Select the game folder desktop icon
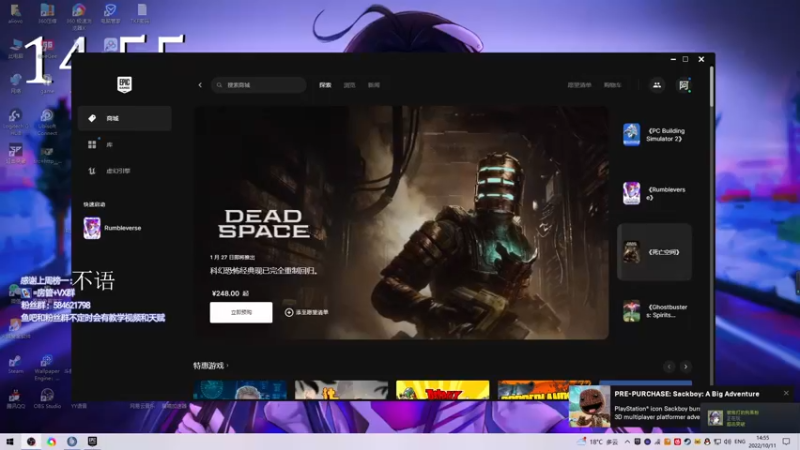Viewport: 800px width, 450px height. click(47, 84)
